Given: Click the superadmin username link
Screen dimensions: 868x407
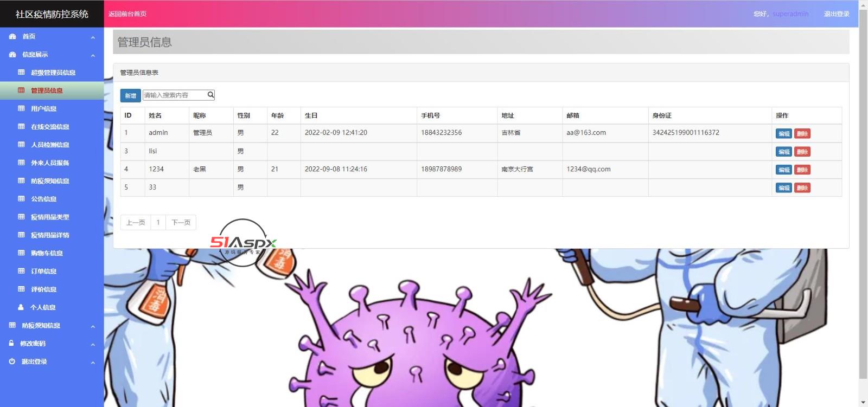Looking at the screenshot, I should click(x=790, y=14).
